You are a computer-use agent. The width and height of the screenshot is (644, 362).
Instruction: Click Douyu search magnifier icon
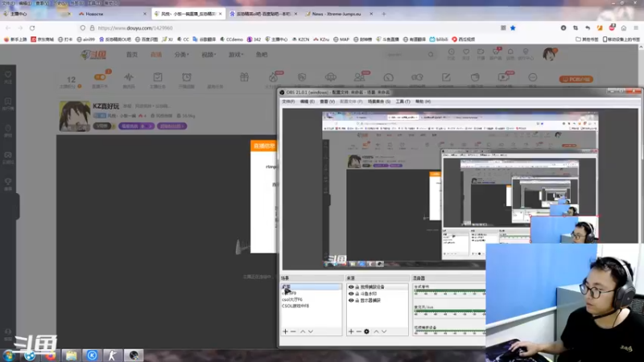431,55
